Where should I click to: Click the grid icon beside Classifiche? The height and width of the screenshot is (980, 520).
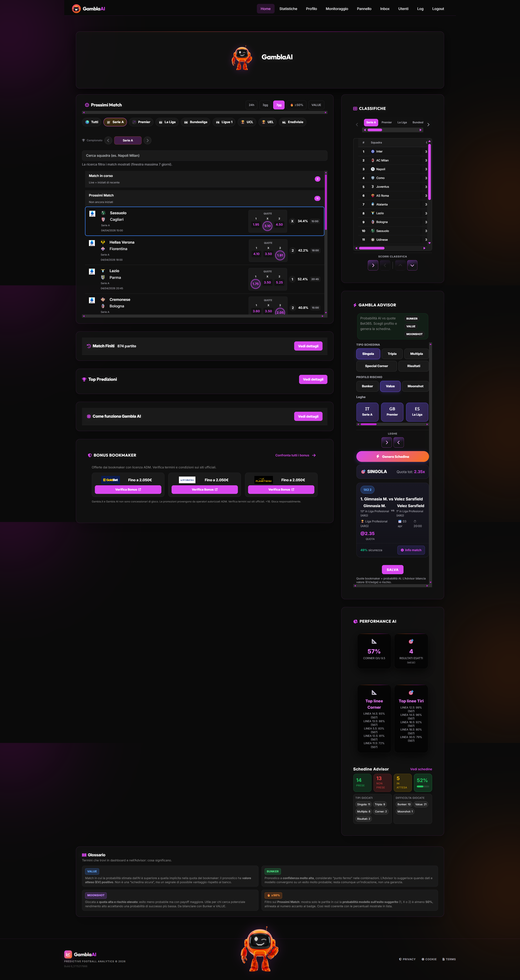pyautogui.click(x=355, y=108)
